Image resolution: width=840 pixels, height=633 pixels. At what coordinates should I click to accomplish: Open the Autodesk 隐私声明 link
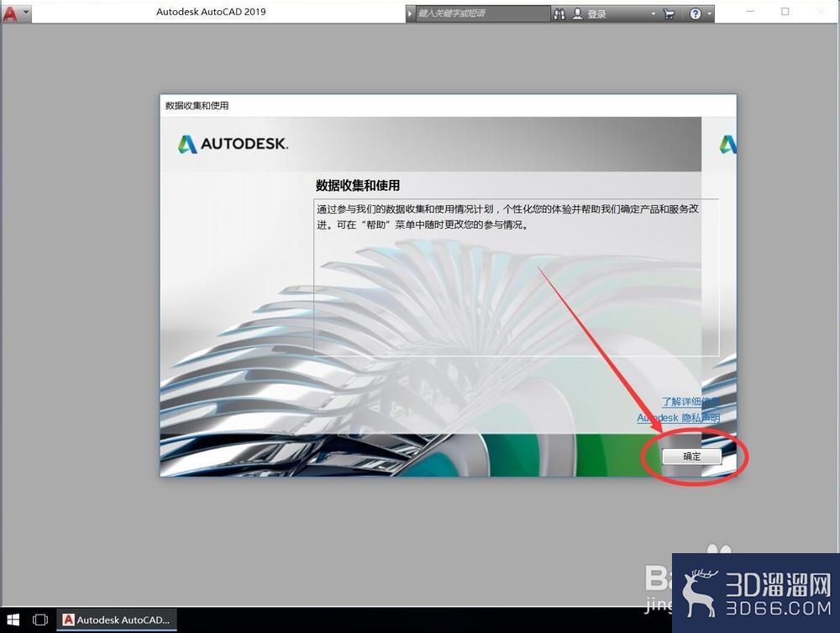[x=678, y=418]
